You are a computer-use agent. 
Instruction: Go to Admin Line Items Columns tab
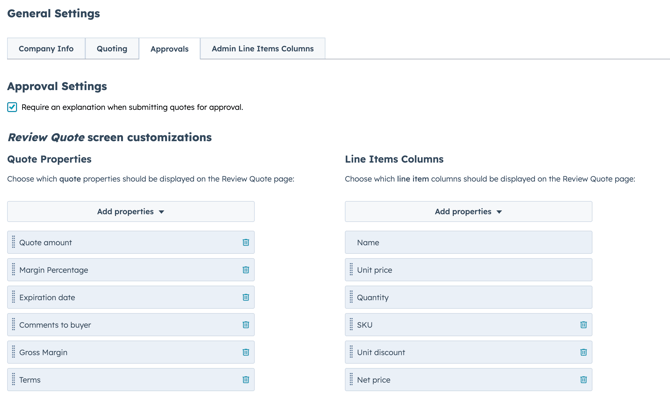262,49
